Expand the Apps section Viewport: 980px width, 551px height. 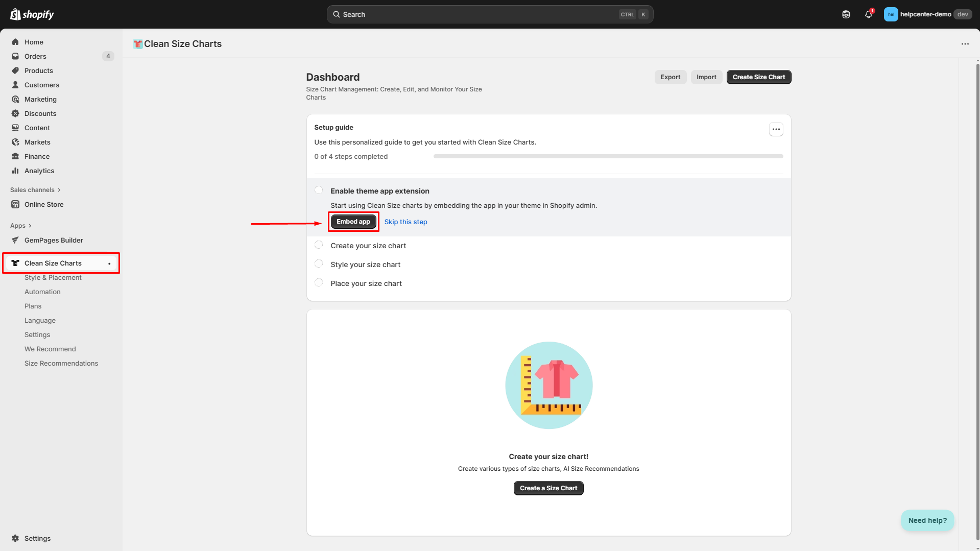point(21,226)
